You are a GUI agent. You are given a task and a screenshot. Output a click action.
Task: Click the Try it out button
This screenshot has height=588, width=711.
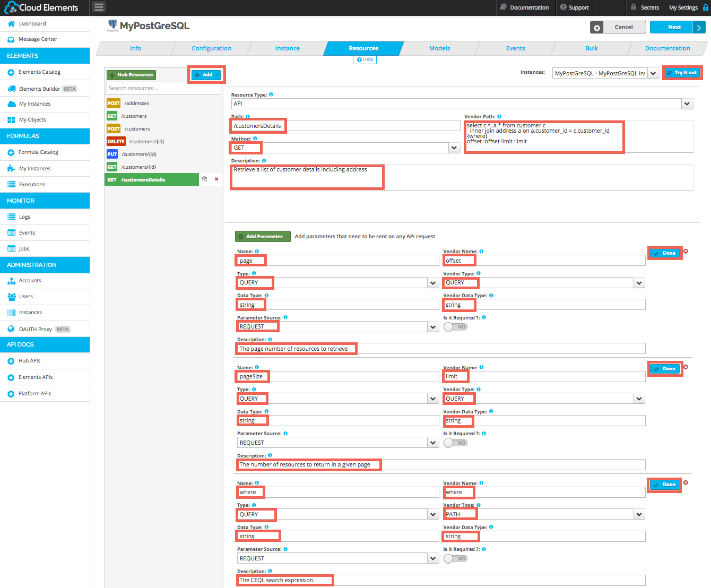click(x=682, y=73)
